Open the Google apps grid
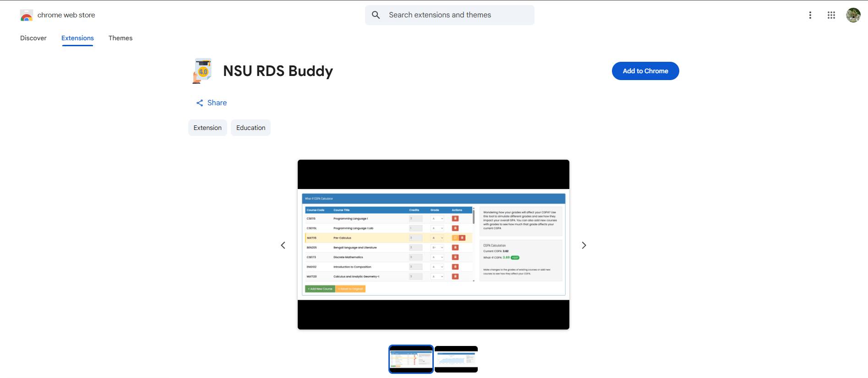Viewport: 868px width, 378px height. pyautogui.click(x=831, y=15)
